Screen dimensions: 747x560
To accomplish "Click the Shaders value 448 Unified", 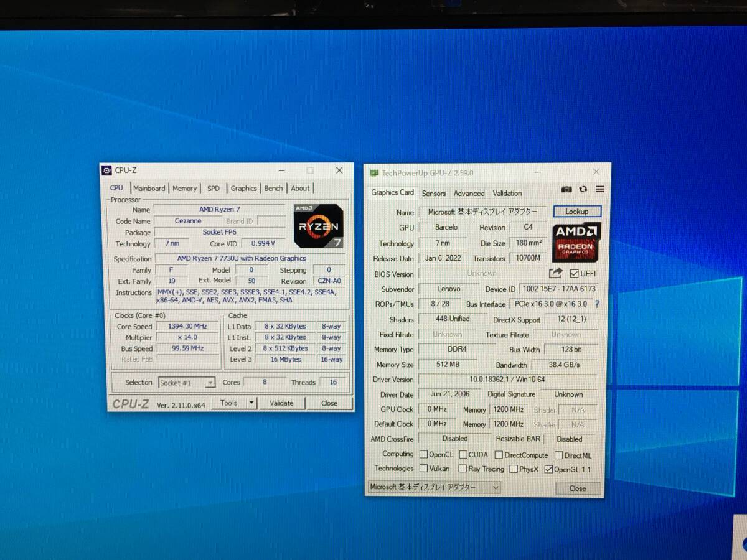I will point(453,319).
